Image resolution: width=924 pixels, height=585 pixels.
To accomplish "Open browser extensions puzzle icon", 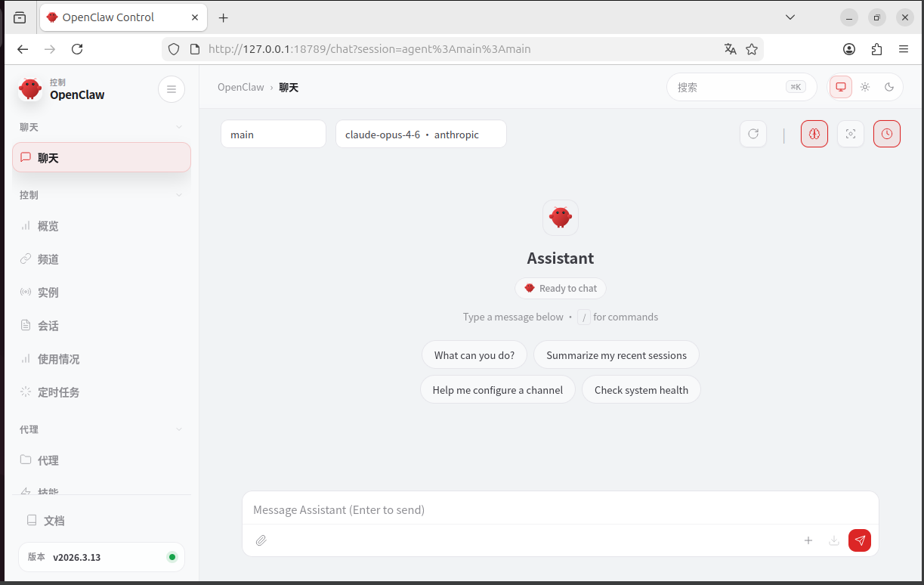I will pos(876,49).
